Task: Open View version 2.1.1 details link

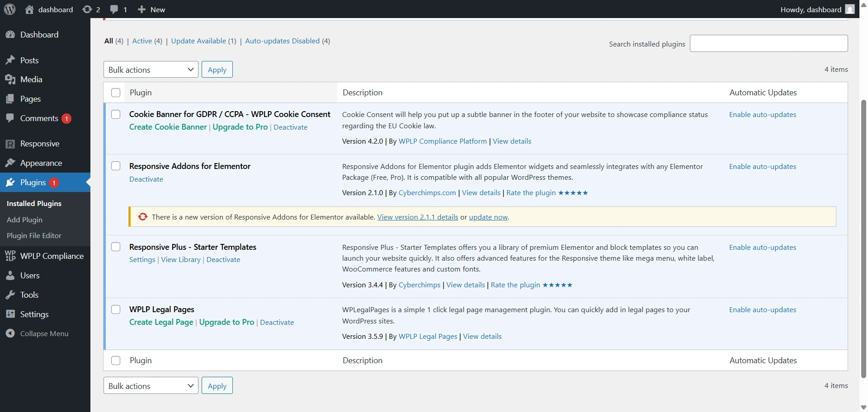Action: coord(418,217)
